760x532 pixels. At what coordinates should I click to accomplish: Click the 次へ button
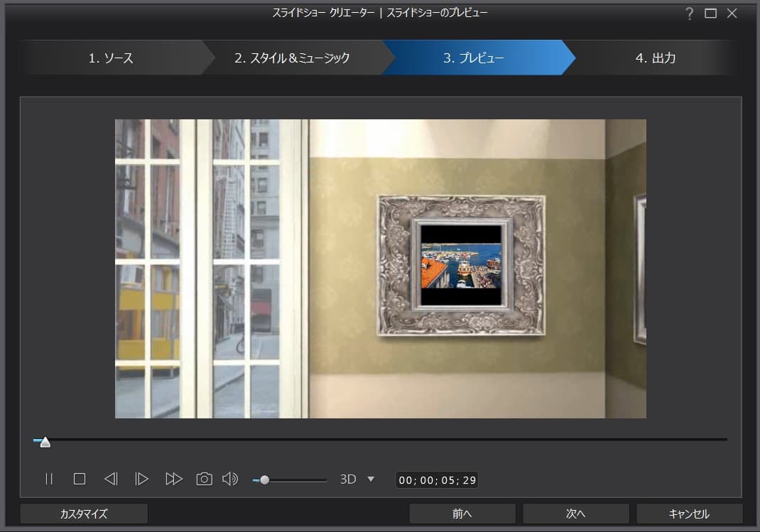click(x=576, y=514)
